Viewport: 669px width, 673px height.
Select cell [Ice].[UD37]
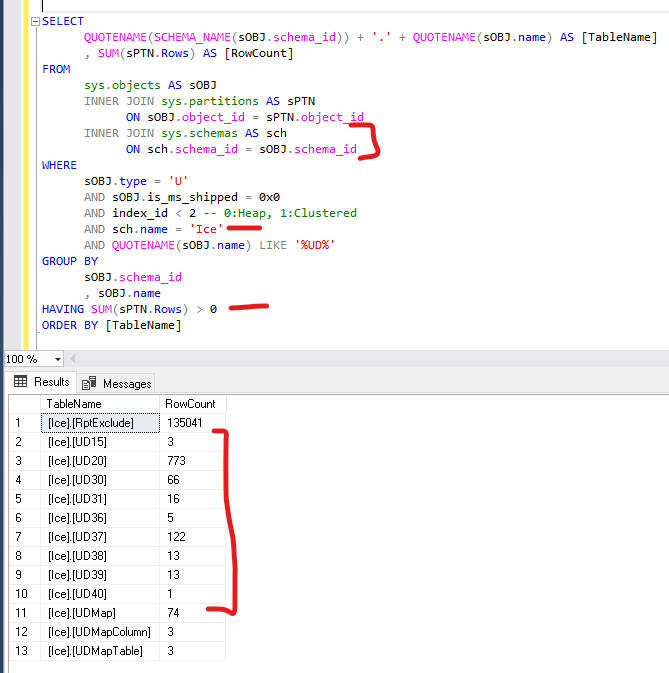click(100, 537)
